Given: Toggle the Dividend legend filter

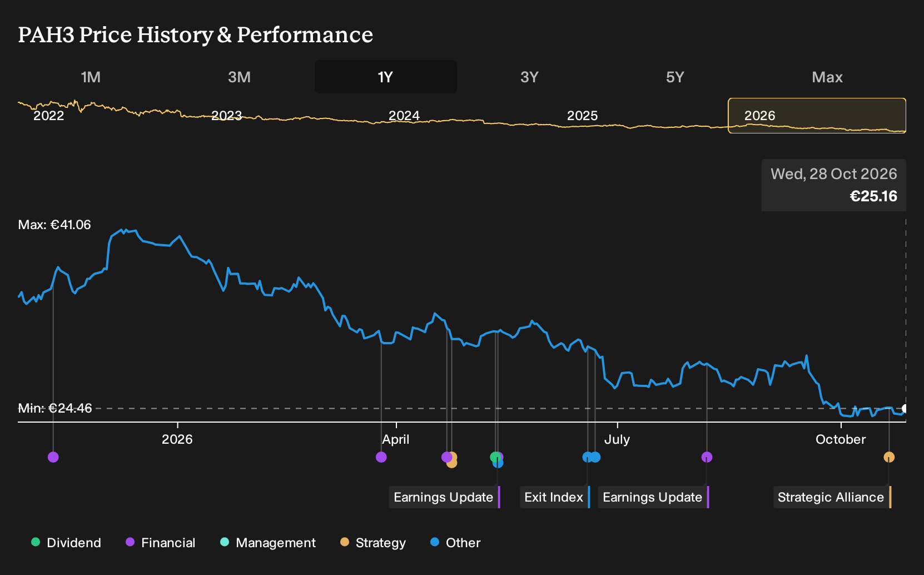Looking at the screenshot, I should (66, 543).
